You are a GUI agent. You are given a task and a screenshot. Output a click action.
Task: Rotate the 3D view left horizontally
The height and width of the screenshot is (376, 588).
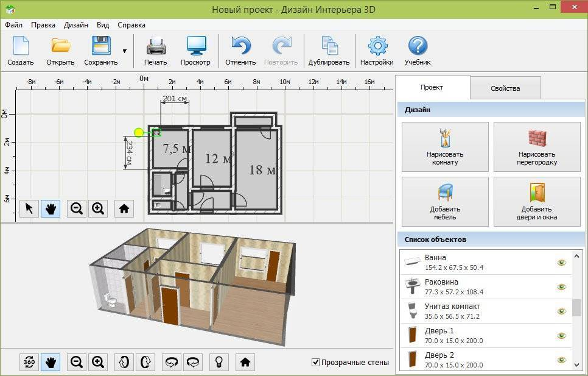click(x=172, y=362)
